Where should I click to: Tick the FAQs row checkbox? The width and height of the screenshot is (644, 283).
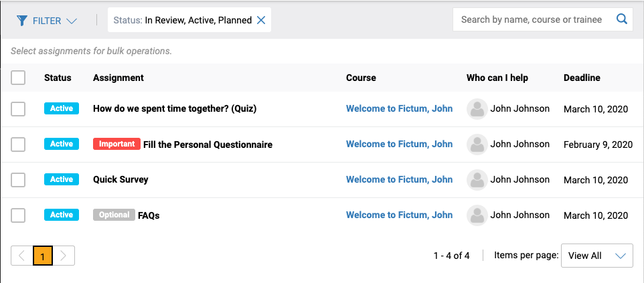[x=18, y=215]
